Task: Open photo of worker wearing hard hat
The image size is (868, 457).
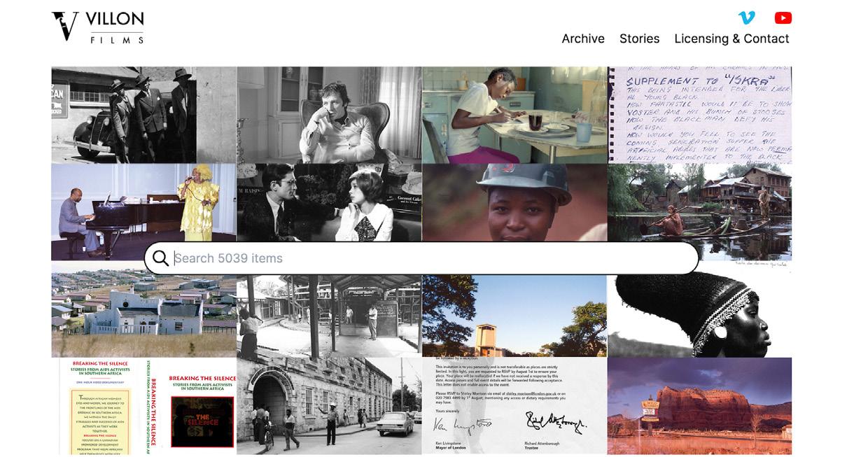Action: (x=514, y=203)
